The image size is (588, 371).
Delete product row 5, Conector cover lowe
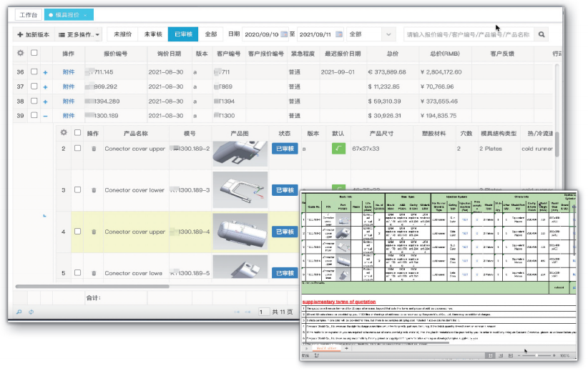[94, 273]
